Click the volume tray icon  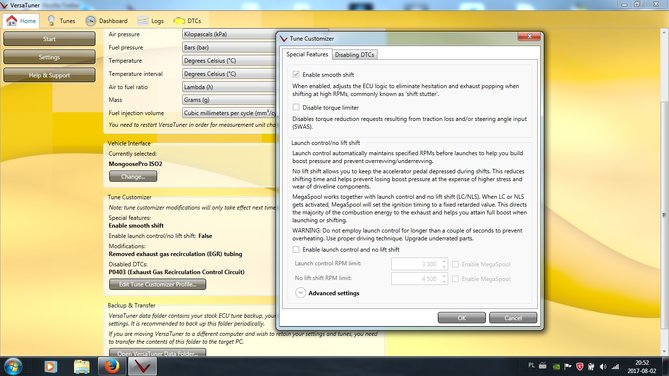(x=603, y=367)
